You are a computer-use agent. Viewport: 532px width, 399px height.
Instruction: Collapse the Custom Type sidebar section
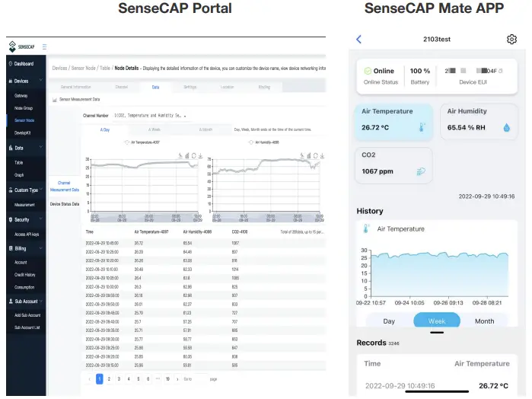pos(40,189)
